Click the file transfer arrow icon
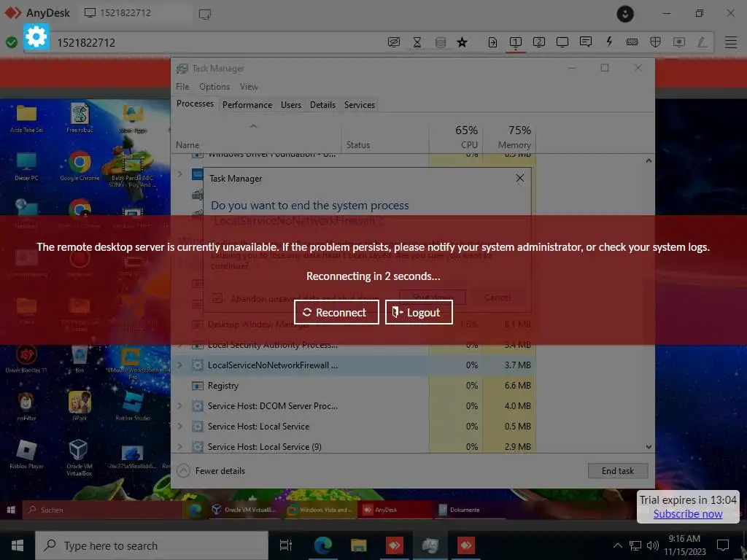This screenshot has height=560, width=747. (492, 42)
